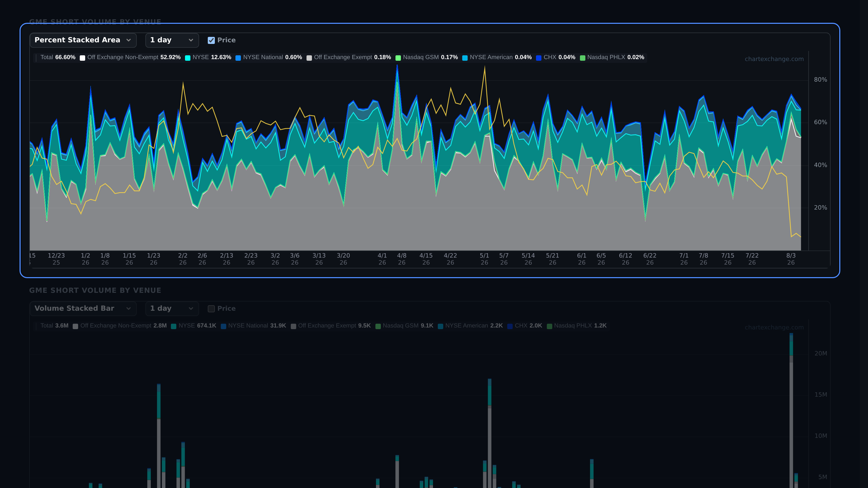Click the 20% axis label on top chart
This screenshot has height=488, width=868.
pos(821,208)
